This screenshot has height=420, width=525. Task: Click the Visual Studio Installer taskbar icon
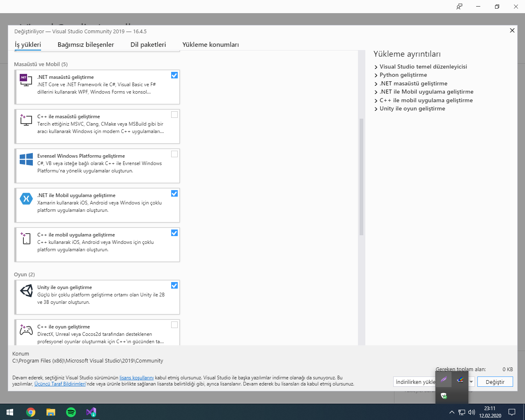(x=91, y=412)
